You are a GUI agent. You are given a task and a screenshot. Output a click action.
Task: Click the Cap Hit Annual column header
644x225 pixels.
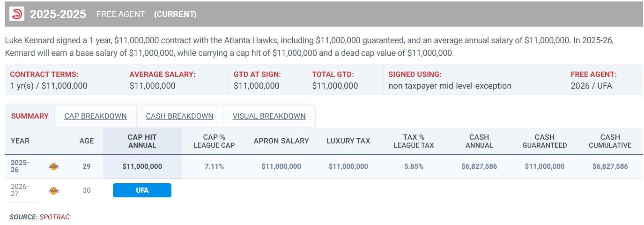(142, 141)
